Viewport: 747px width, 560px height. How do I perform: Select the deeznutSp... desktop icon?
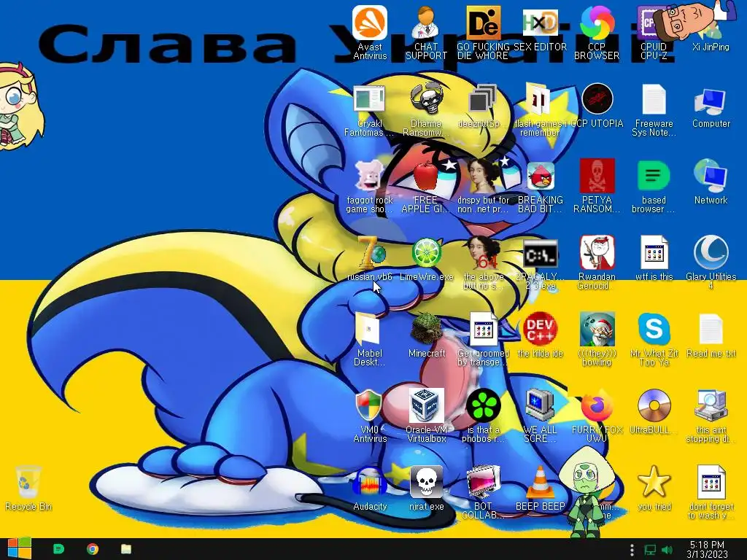tap(481, 106)
